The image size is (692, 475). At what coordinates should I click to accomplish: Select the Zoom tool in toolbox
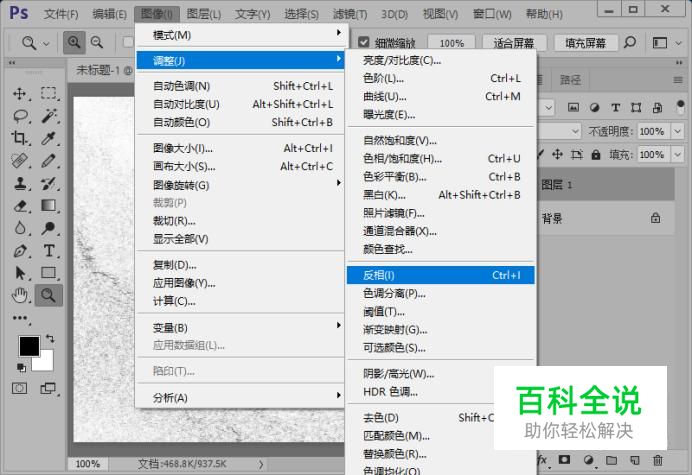(49, 295)
